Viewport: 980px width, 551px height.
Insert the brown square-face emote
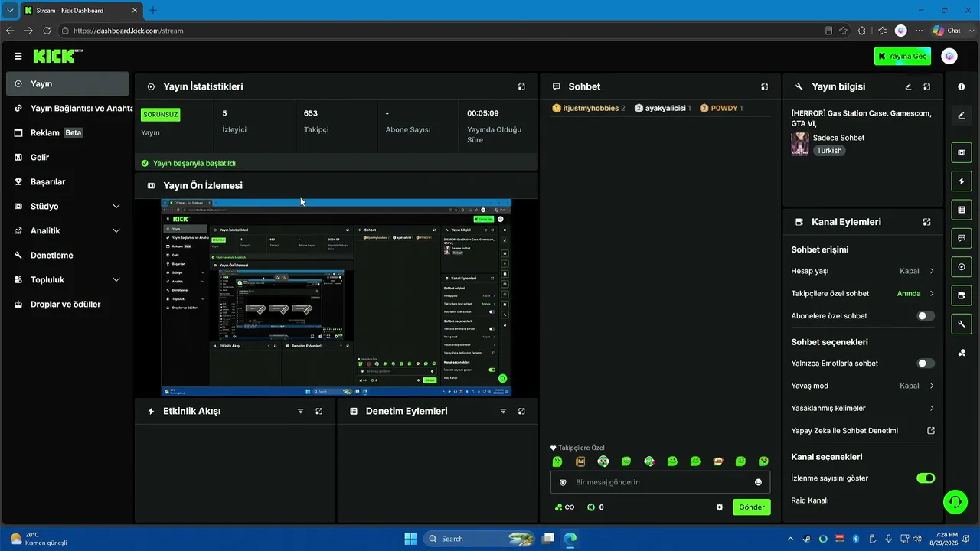coord(580,461)
